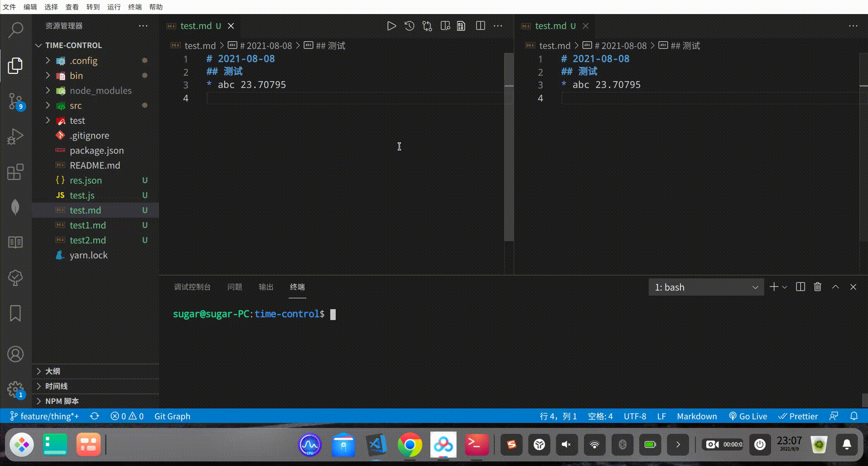Split the terminal panel
This screenshot has width=868, height=466.
[800, 287]
